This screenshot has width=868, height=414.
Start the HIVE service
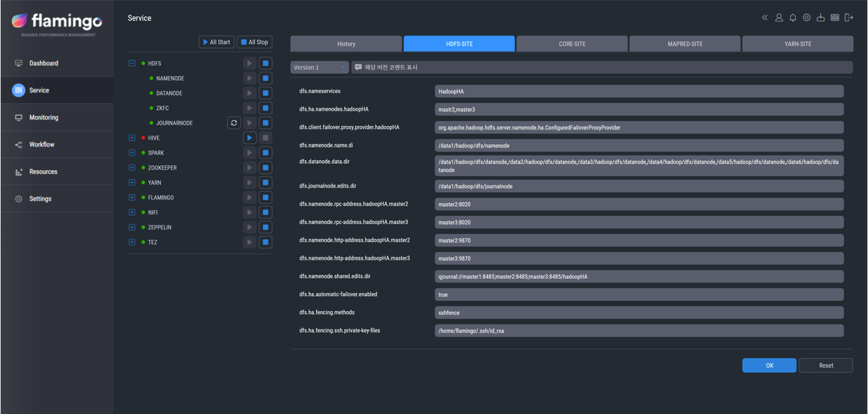249,138
